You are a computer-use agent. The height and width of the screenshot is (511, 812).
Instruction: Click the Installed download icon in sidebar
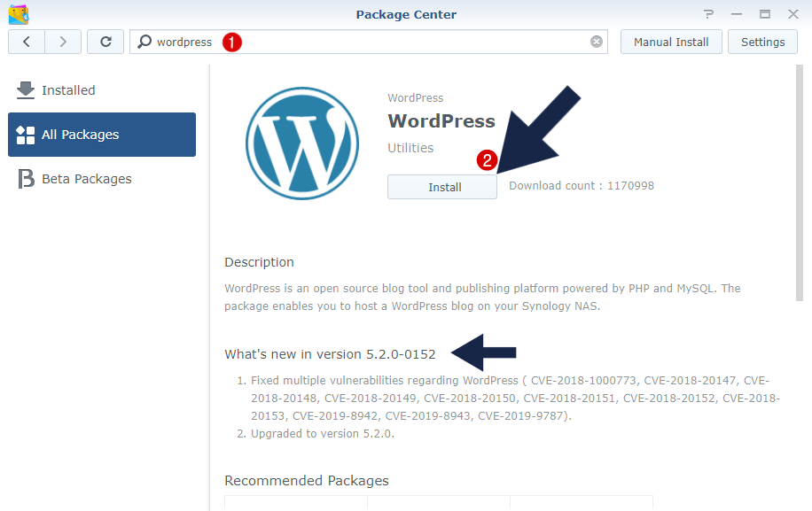pos(26,90)
